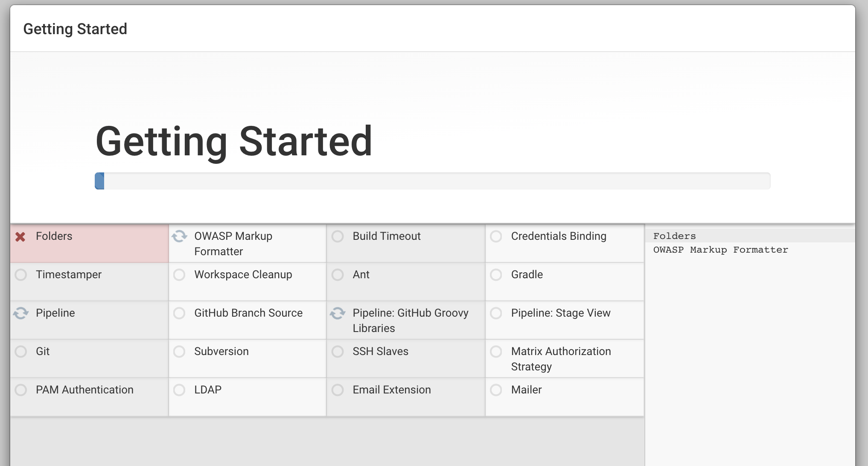Select the LDAP circle indicator
The height and width of the screenshot is (466, 868).
[179, 390]
